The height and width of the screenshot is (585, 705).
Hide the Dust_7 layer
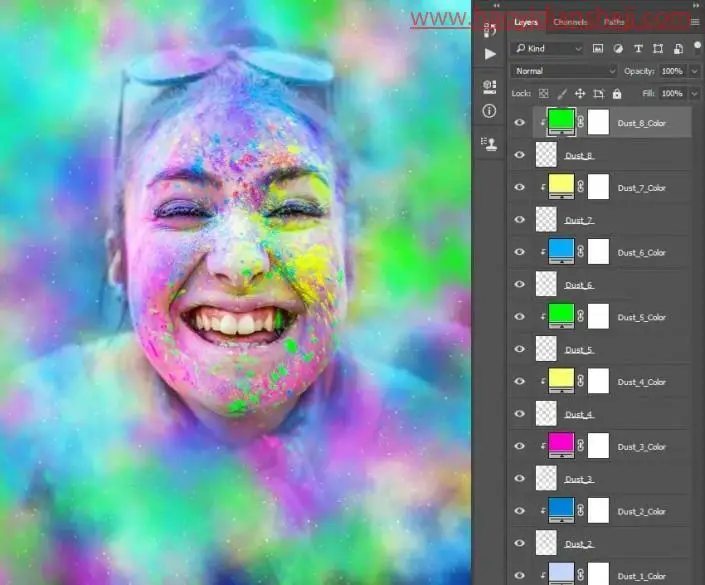coord(520,219)
